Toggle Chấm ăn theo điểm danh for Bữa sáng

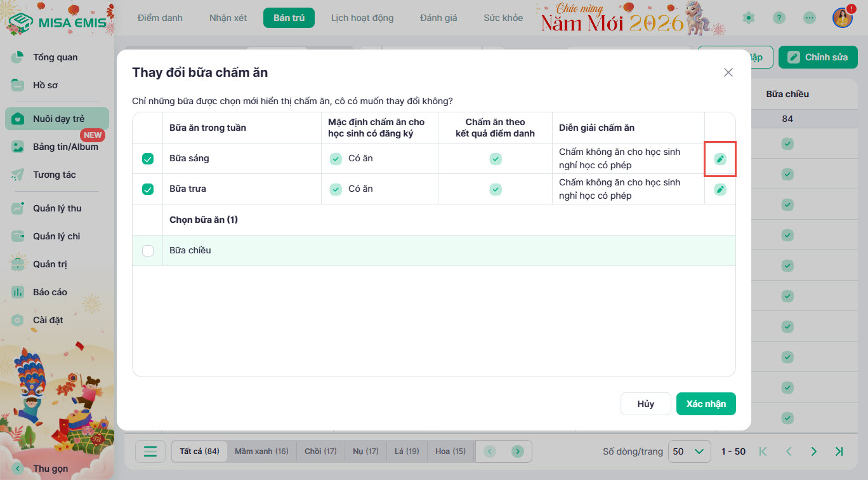click(496, 159)
